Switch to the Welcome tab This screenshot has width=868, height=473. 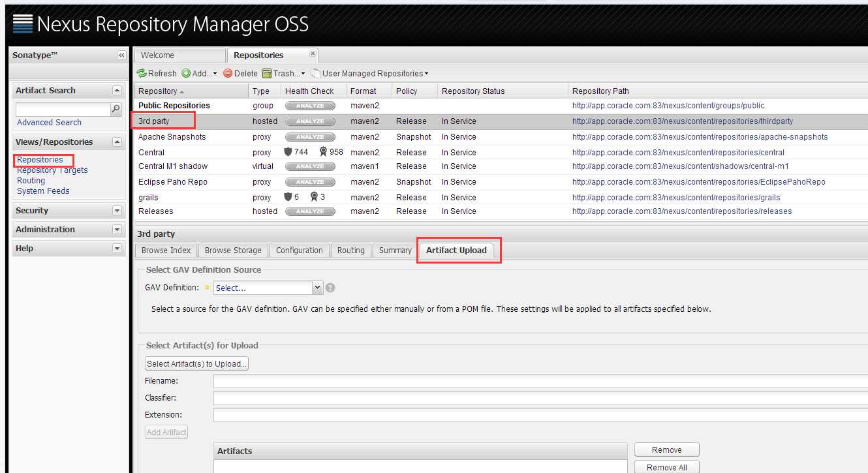pos(179,55)
